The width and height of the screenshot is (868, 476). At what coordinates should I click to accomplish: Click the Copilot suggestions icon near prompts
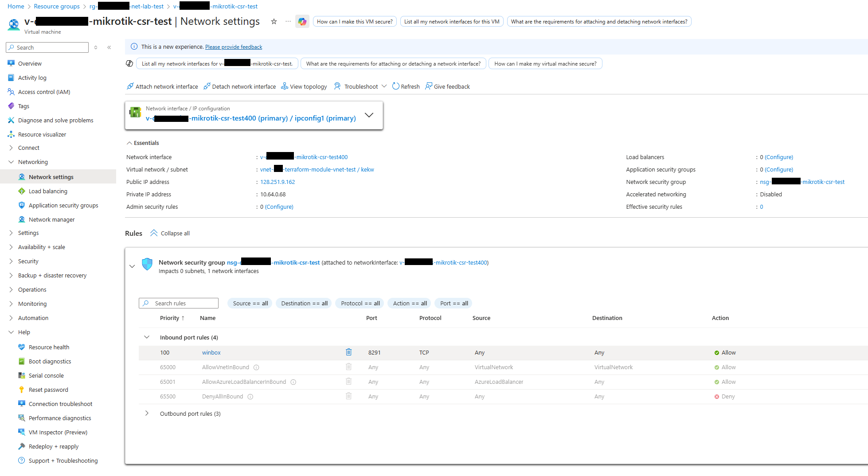pyautogui.click(x=129, y=63)
